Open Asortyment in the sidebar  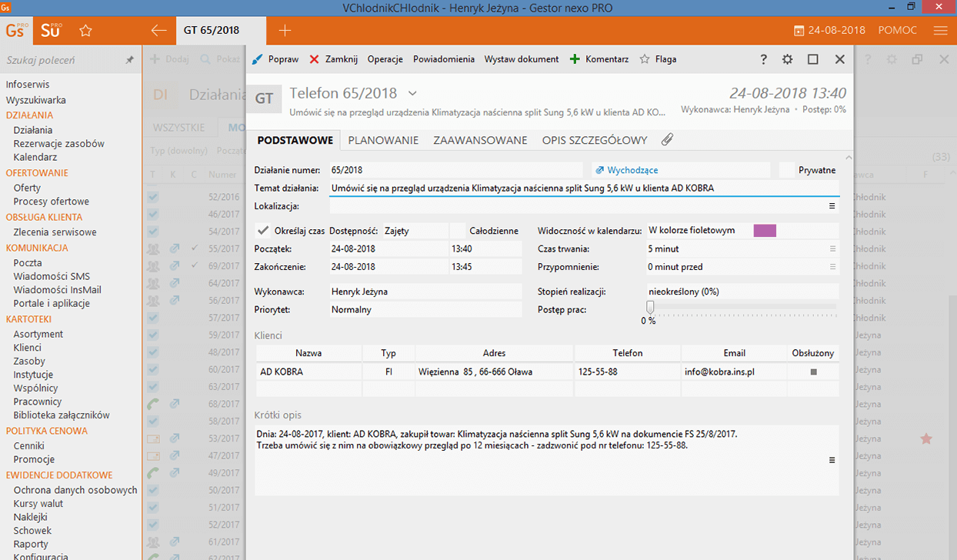pos(38,334)
